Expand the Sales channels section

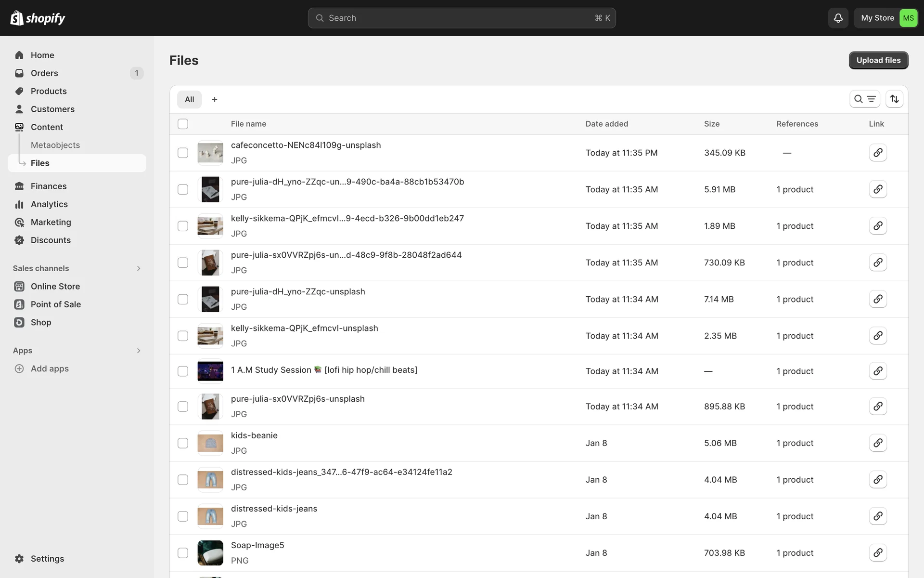tap(139, 268)
